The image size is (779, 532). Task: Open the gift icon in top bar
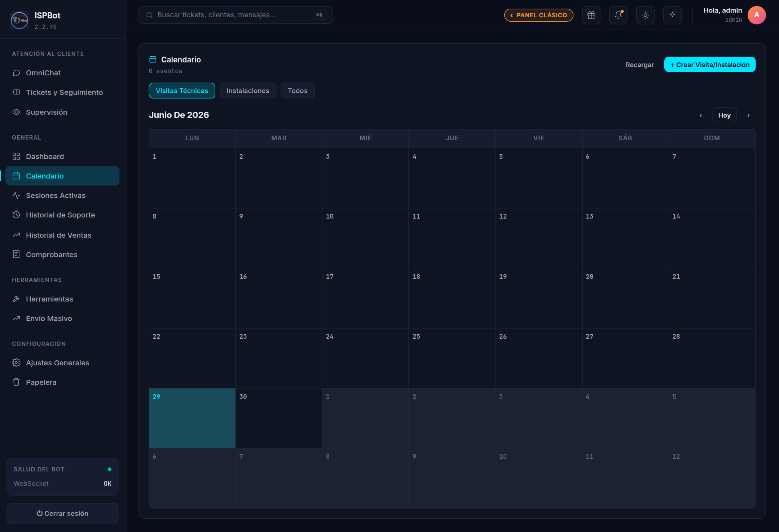[x=591, y=15]
